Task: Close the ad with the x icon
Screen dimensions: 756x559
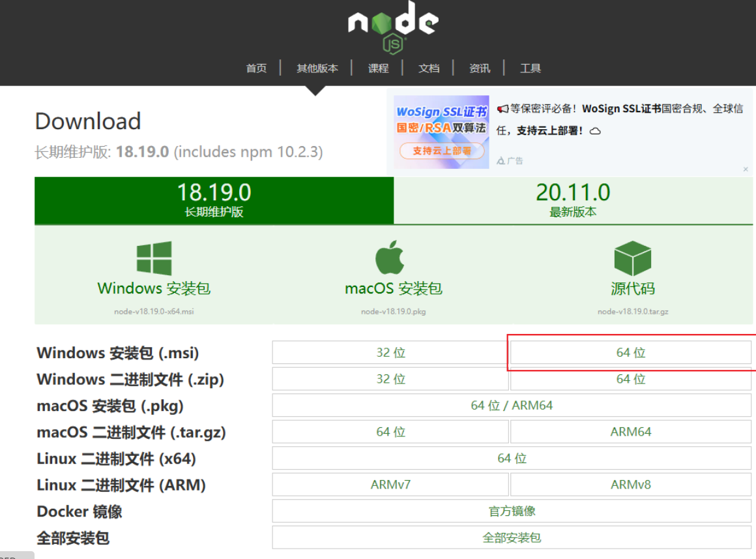Action: (x=746, y=169)
